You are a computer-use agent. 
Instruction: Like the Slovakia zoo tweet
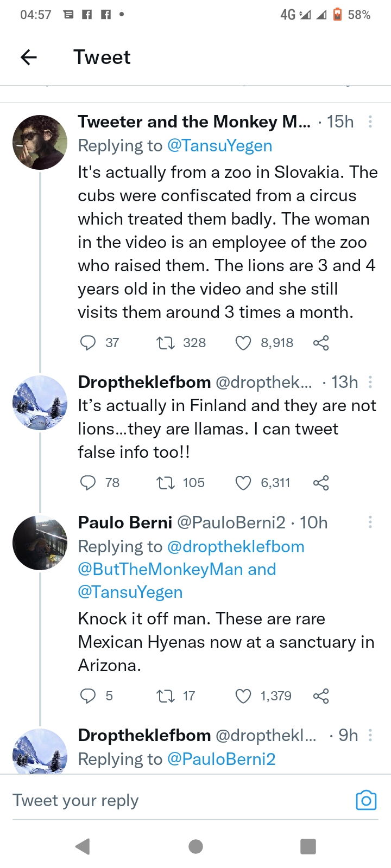pyautogui.click(x=243, y=343)
